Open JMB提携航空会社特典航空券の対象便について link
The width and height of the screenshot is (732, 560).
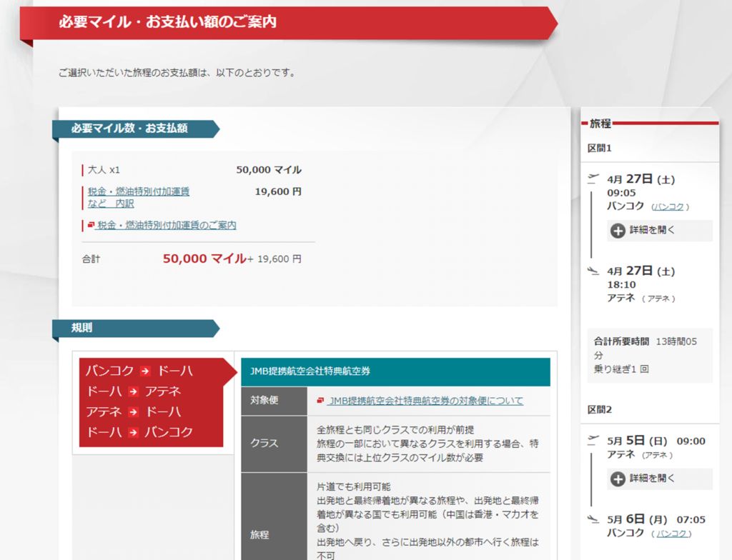click(x=425, y=401)
